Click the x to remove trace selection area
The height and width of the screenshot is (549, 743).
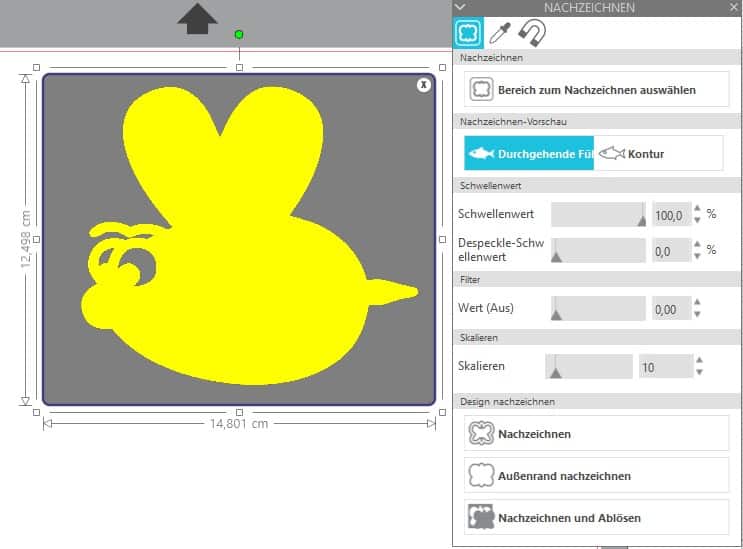424,85
